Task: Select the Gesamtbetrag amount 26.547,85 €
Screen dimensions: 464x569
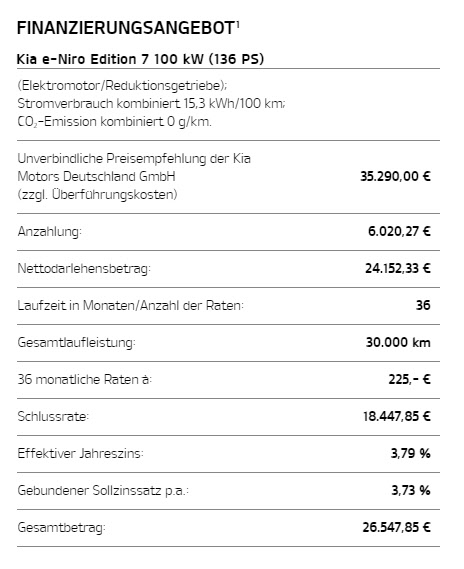Action: pyautogui.click(x=397, y=527)
